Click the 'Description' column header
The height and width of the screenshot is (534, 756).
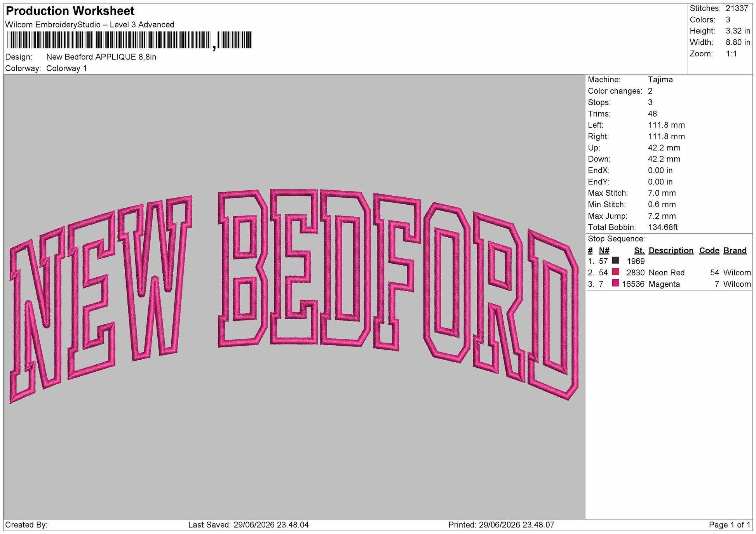(x=671, y=250)
